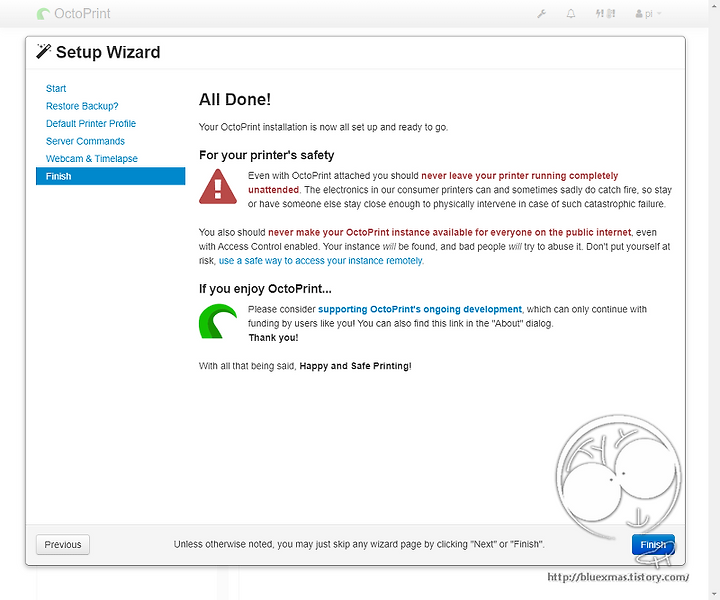Open the safe remote access link
720x600 pixels.
[321, 261]
